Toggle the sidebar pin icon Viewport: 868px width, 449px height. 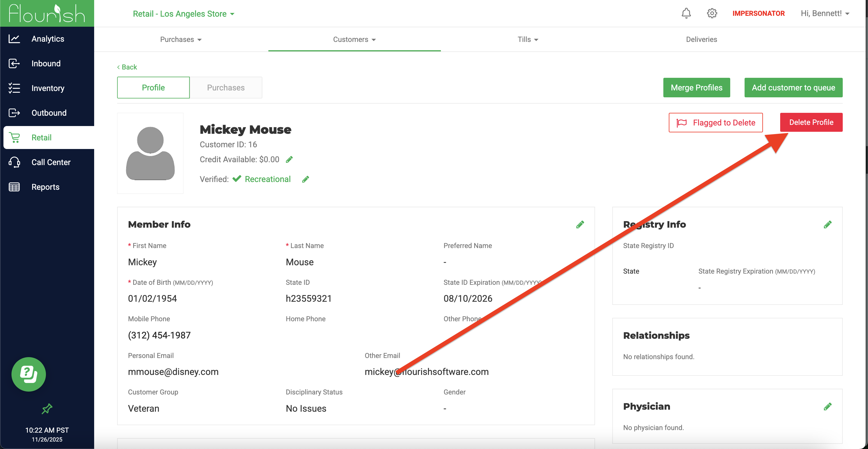pos(47,409)
